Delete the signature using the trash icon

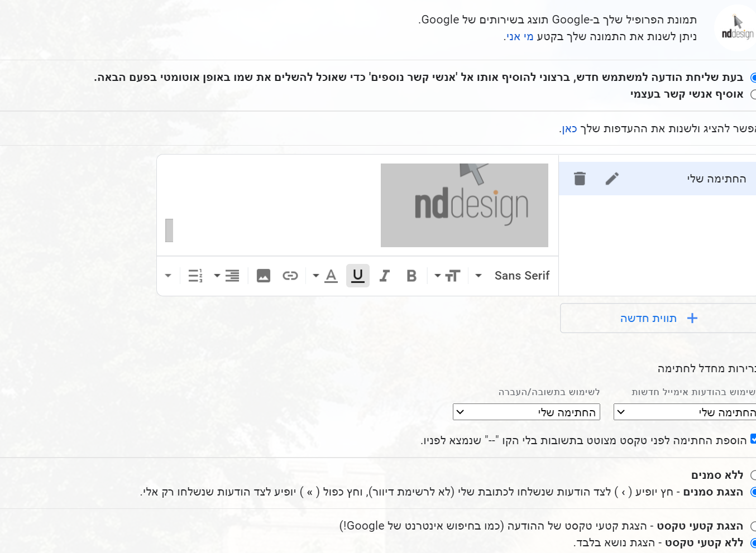point(580,179)
